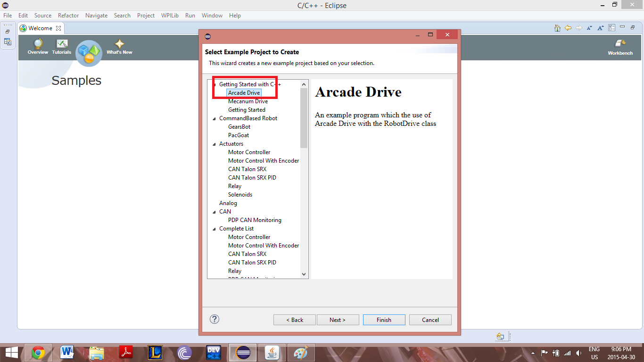Magnify the Welcome font size
Image resolution: width=644 pixels, height=362 pixels.
[601, 28]
